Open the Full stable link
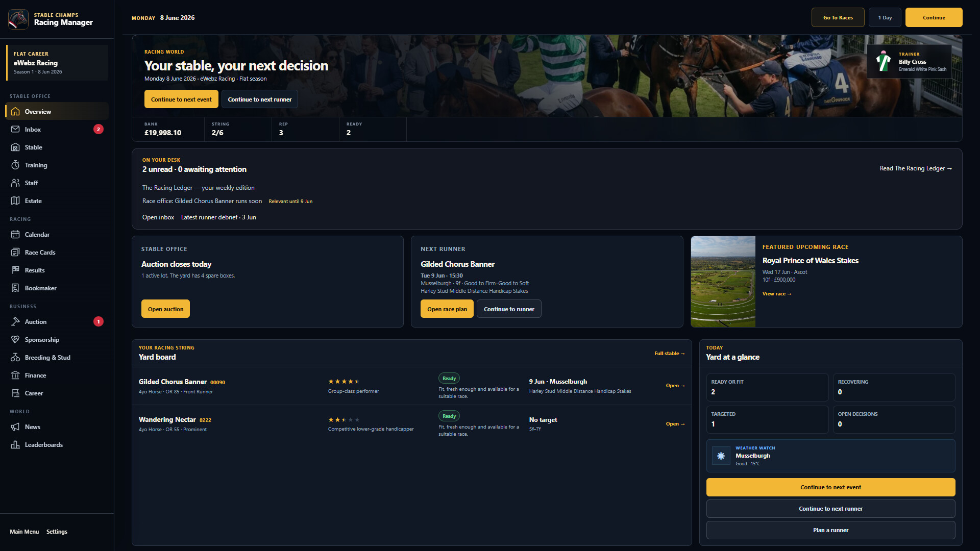The height and width of the screenshot is (551, 980). [x=669, y=353]
